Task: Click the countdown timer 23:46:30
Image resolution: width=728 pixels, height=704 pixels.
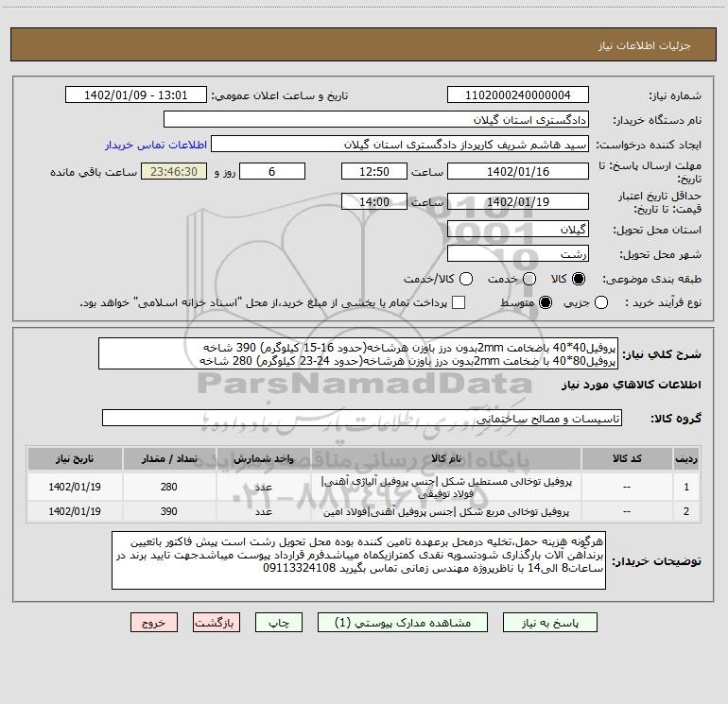Action: (x=174, y=172)
